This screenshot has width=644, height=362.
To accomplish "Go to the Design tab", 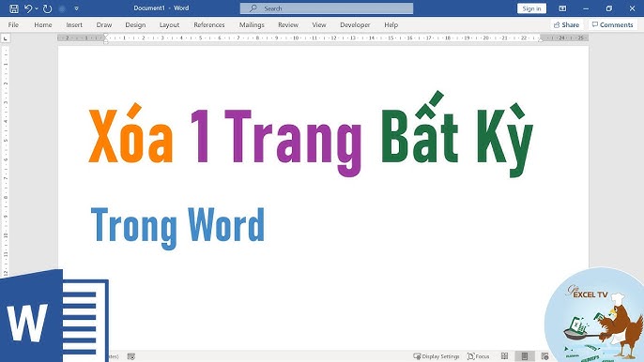I will coord(135,24).
